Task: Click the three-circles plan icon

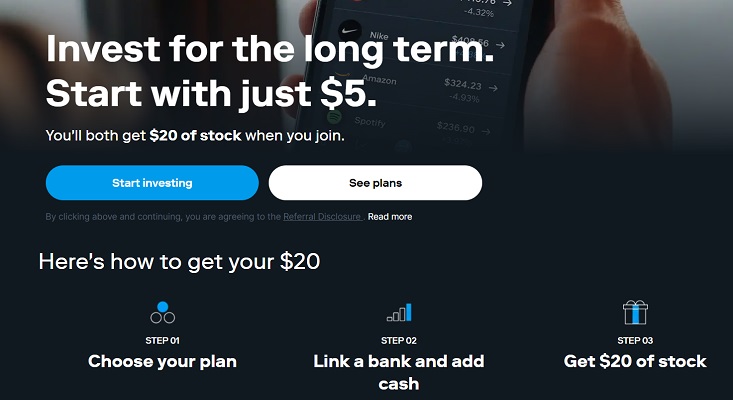Action: (x=163, y=313)
